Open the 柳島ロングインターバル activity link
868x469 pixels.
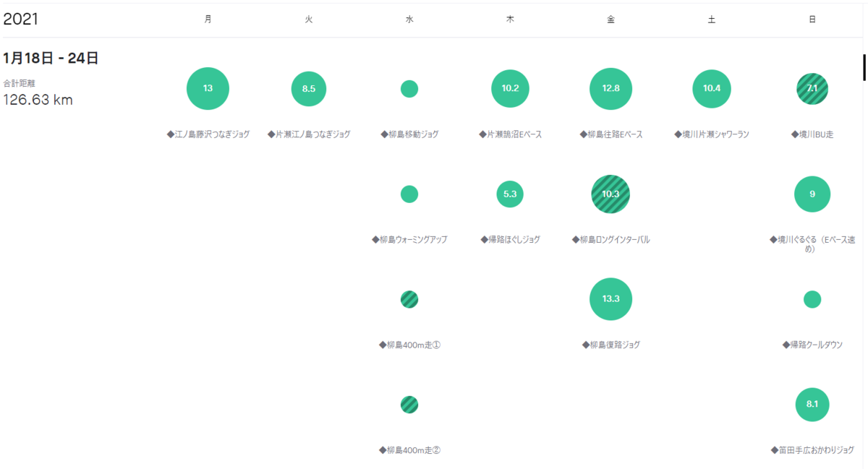pos(610,239)
